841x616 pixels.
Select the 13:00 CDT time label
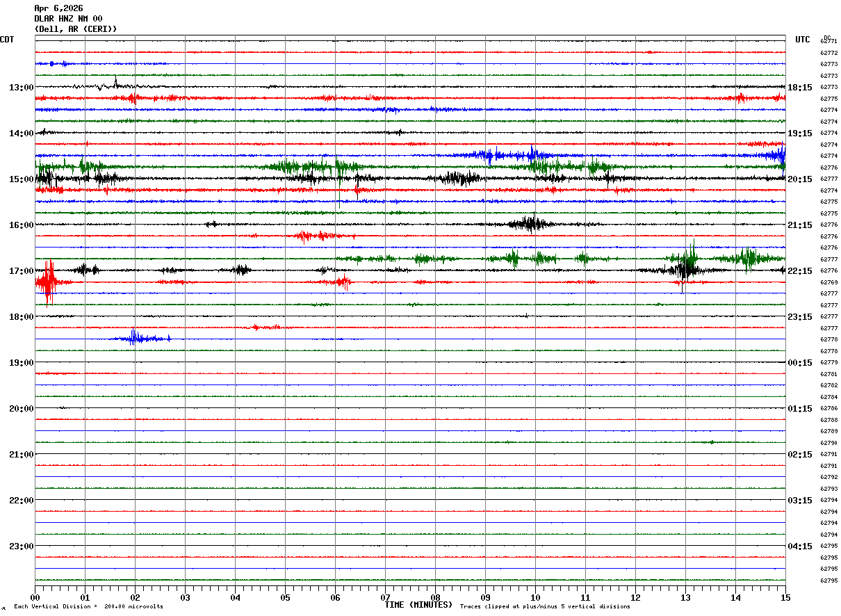(x=22, y=88)
